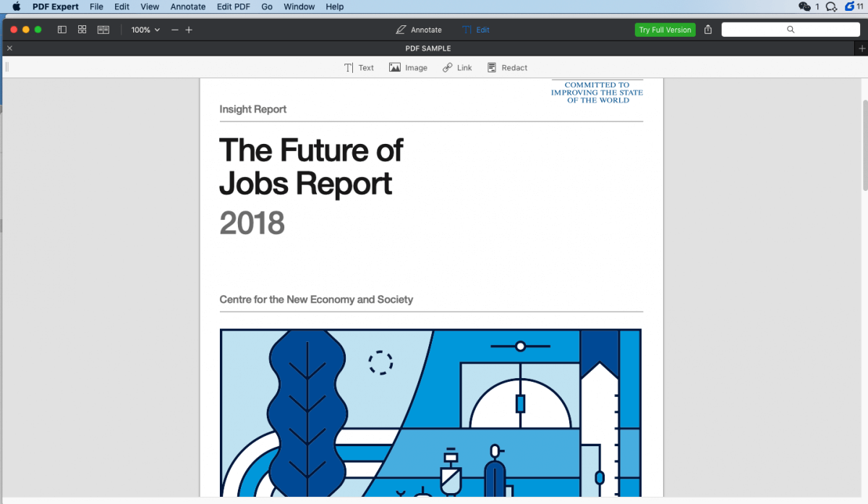Increase zoom with the plus control
The image size is (868, 504).
click(x=189, y=30)
